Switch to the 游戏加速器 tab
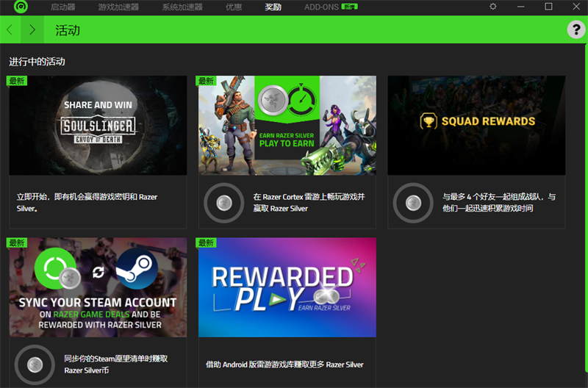This screenshot has width=588, height=388. pyautogui.click(x=118, y=7)
